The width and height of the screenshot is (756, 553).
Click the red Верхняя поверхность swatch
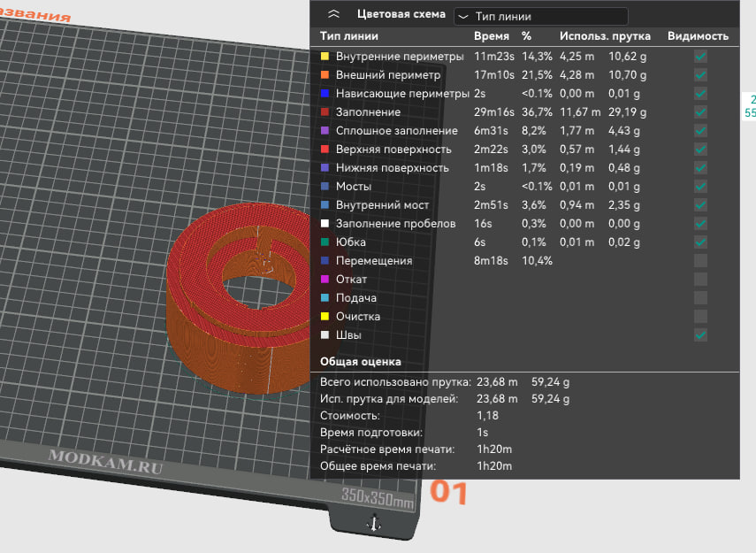point(325,150)
